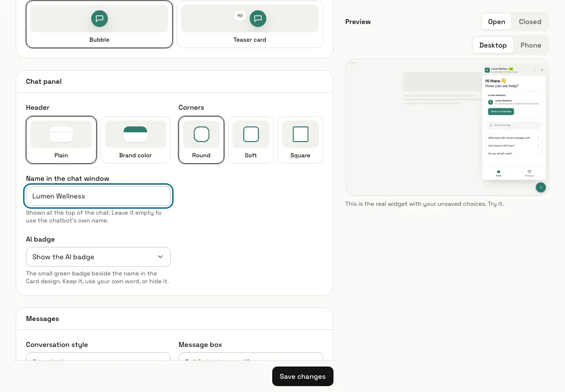Collapse widget via green chevron launcher
565x392 pixels.
540,187
